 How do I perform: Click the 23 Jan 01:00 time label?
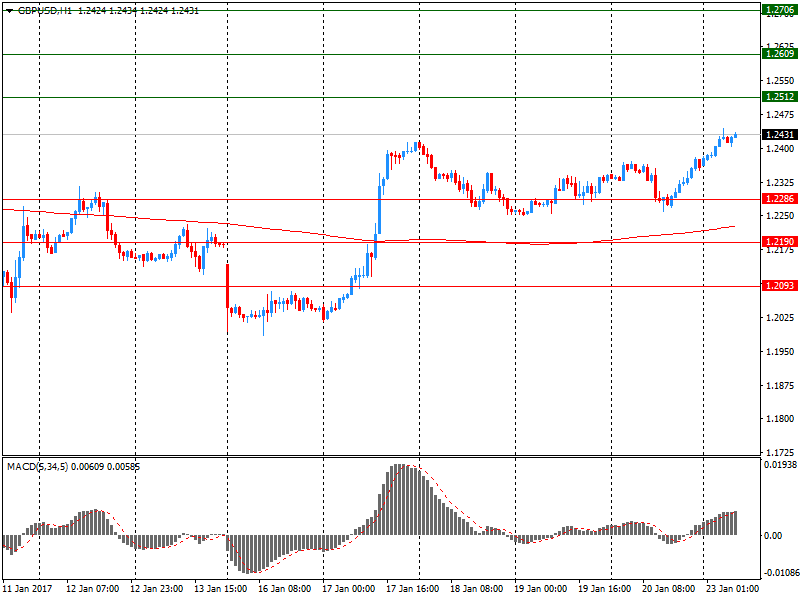click(732, 588)
